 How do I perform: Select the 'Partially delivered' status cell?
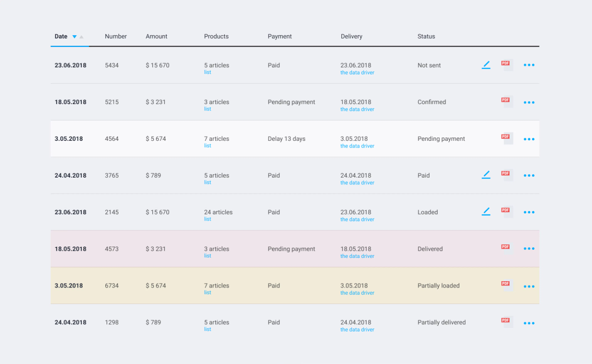click(442, 323)
